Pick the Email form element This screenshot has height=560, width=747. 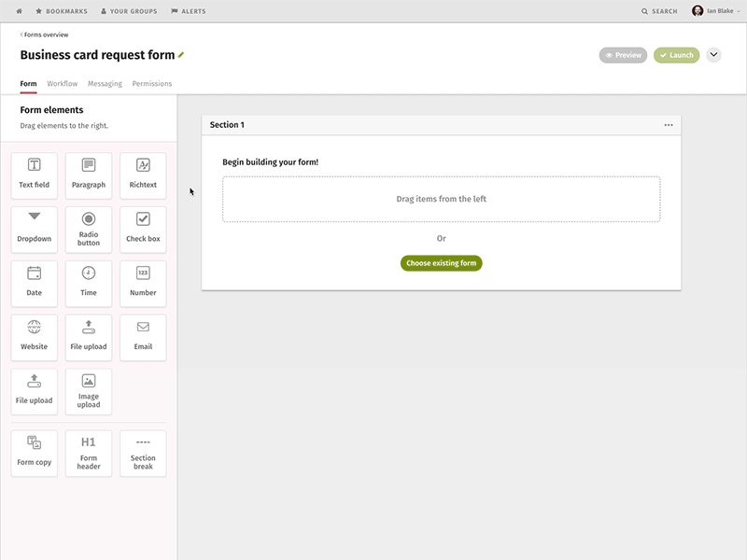142,337
